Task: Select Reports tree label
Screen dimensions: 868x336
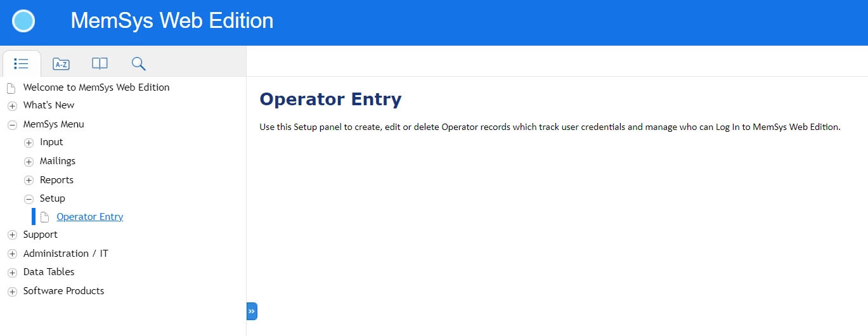Action: point(57,180)
